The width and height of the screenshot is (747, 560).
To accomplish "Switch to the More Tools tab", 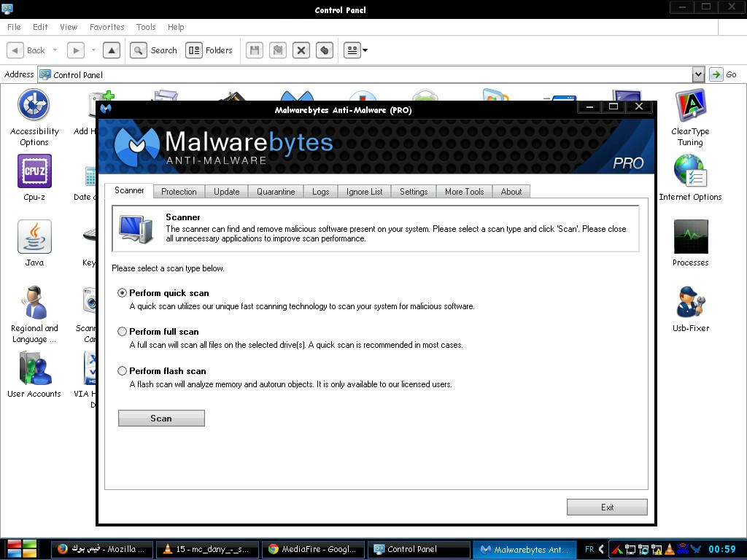I will (465, 192).
